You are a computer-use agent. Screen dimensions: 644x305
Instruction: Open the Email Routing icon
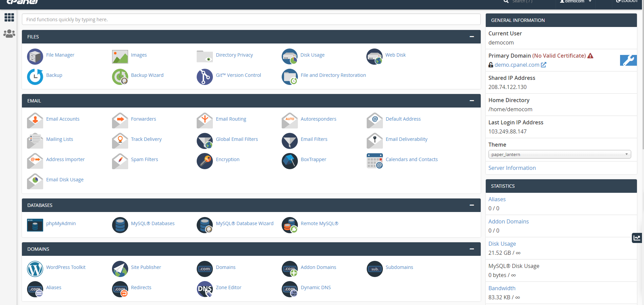(x=205, y=121)
